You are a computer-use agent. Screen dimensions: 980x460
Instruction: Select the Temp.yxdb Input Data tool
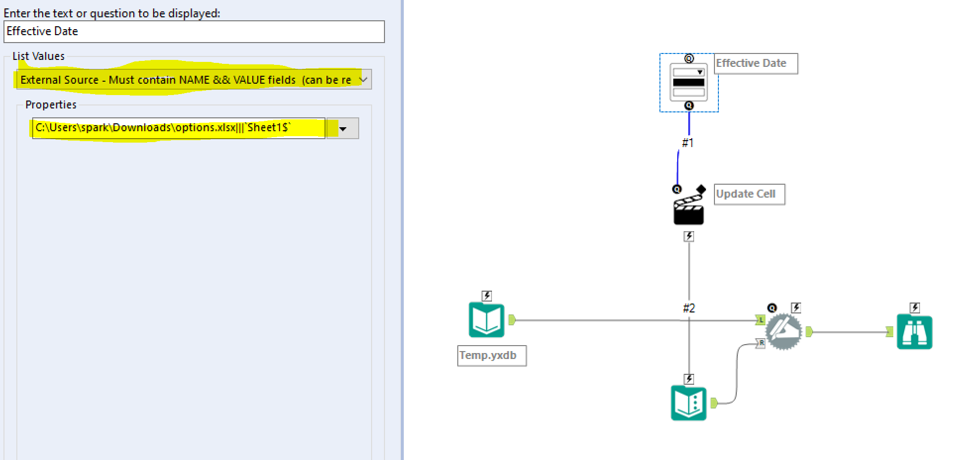(486, 320)
